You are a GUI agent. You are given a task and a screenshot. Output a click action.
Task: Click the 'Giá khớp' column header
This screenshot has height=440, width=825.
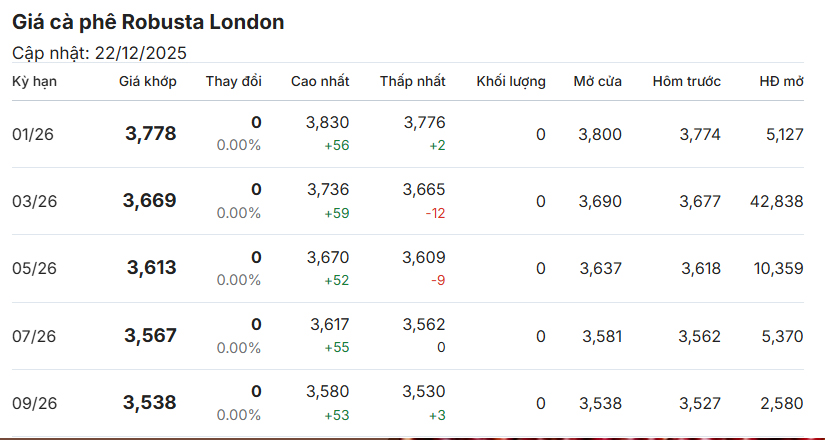(x=147, y=81)
